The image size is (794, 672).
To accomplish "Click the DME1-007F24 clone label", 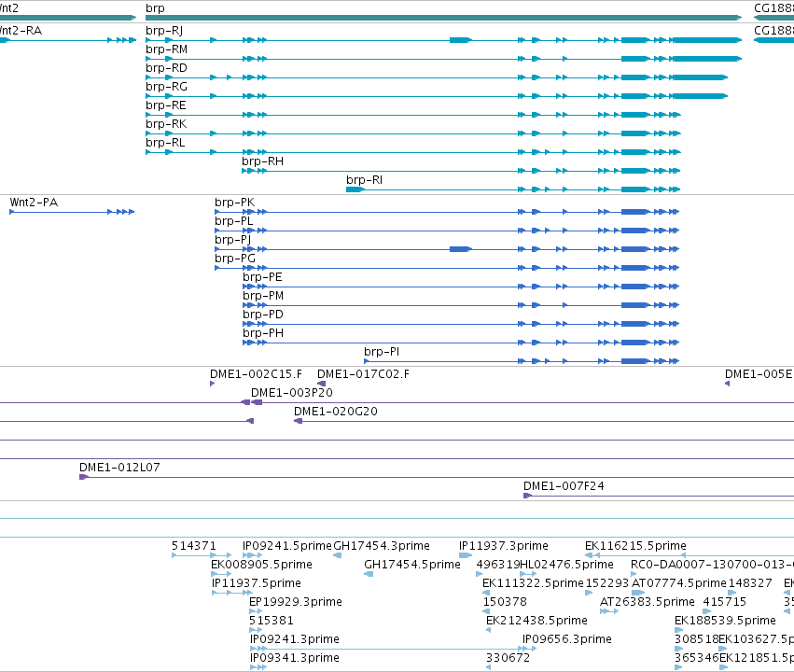I will [x=564, y=486].
